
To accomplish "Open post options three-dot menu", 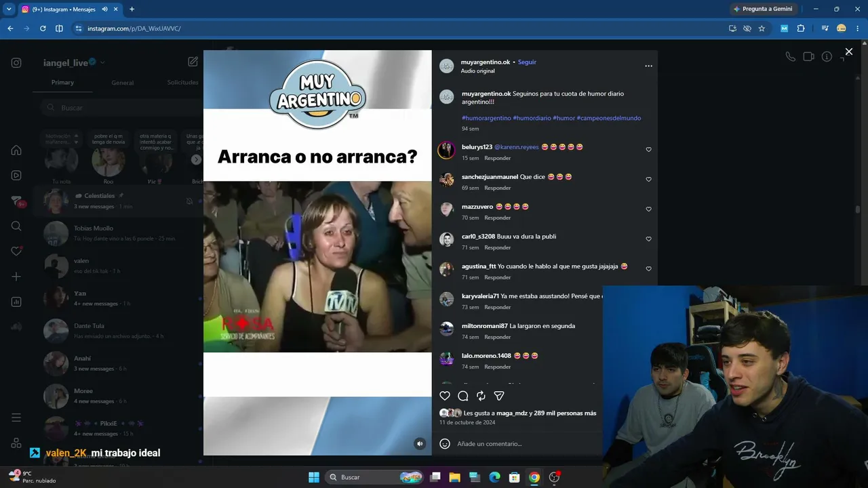I will [648, 66].
